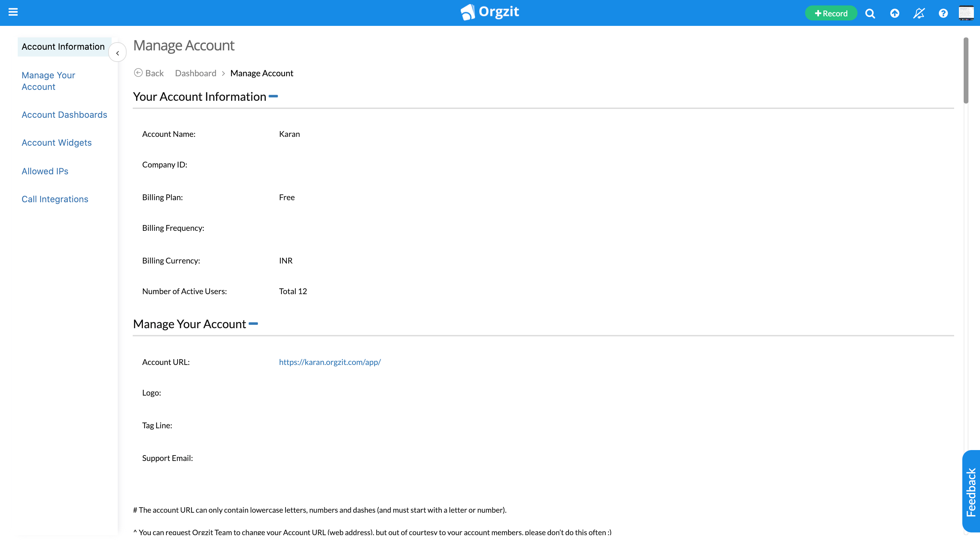Click the Back arrow circle icon
The image size is (980, 559).
138,73
